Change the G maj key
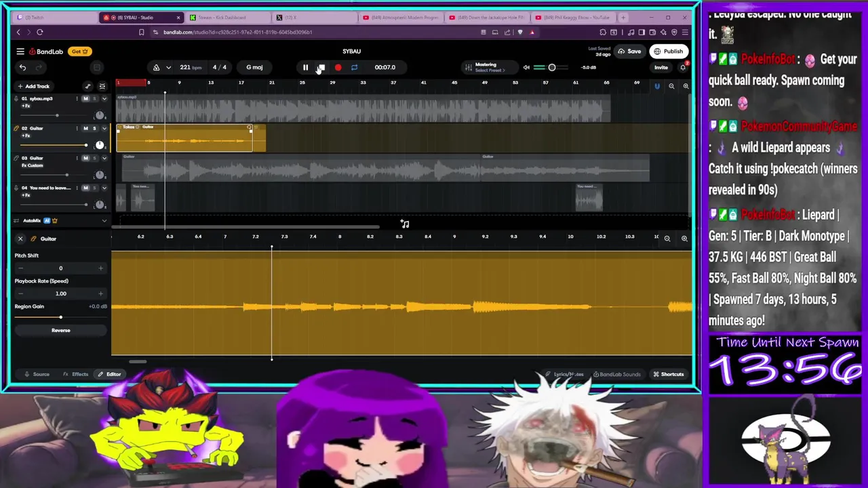Screen dimensions: 868x488 [x=254, y=67]
